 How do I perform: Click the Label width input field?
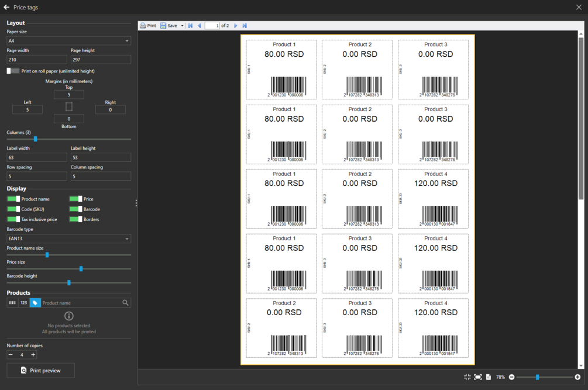(x=37, y=157)
